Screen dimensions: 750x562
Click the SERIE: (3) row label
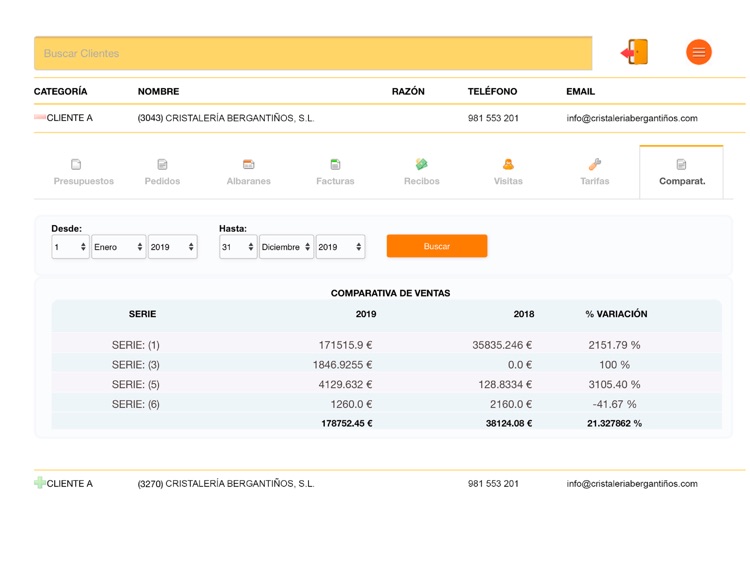[x=136, y=364]
